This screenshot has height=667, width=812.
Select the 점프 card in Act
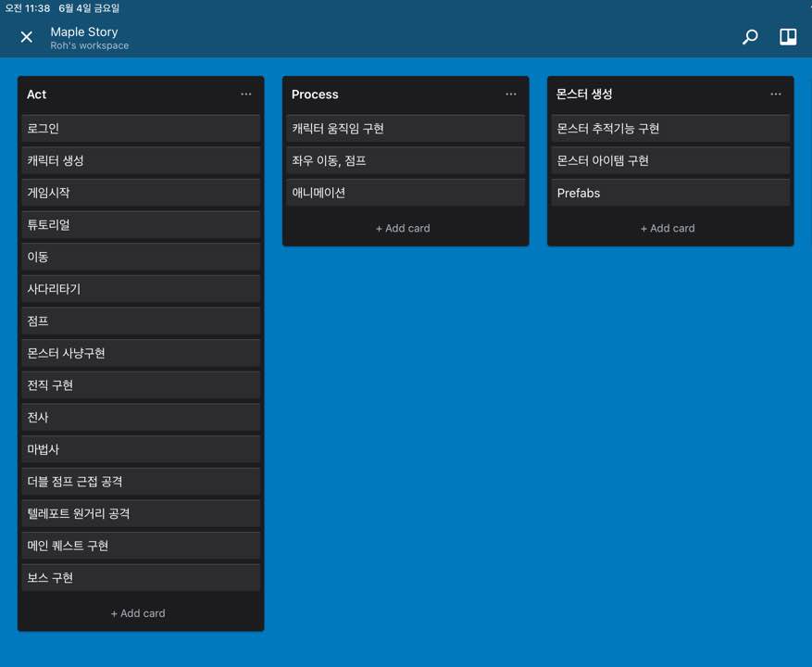(x=141, y=321)
